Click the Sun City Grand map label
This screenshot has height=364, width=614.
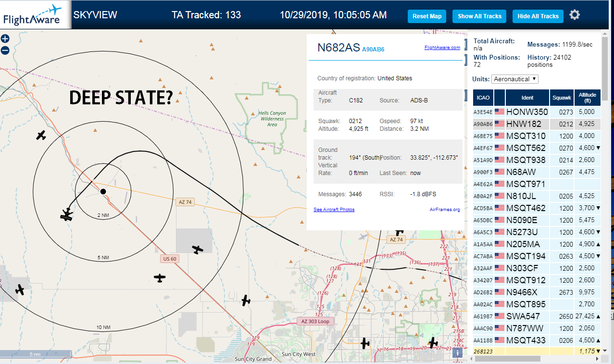coord(253,359)
